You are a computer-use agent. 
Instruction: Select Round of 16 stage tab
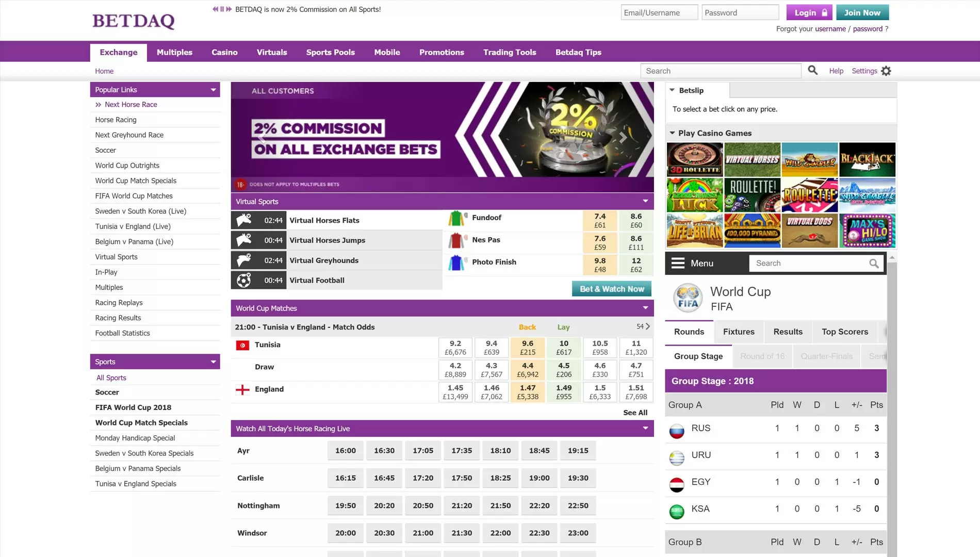762,356
